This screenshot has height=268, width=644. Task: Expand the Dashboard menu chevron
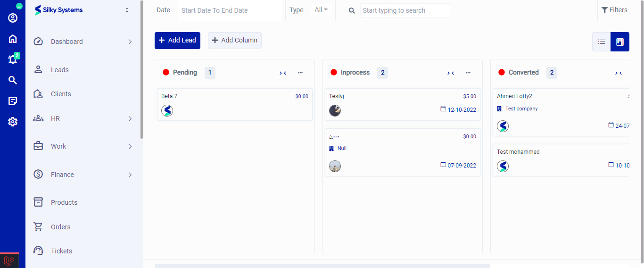(130, 42)
